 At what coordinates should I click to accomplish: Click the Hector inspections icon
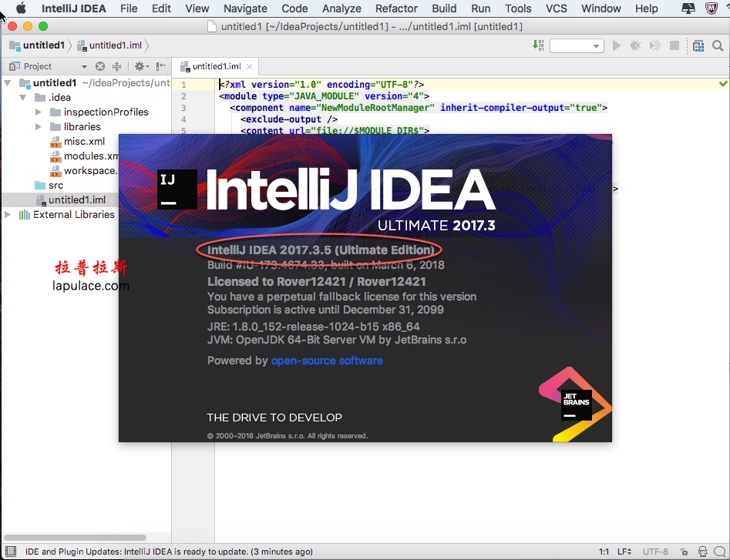point(702,552)
